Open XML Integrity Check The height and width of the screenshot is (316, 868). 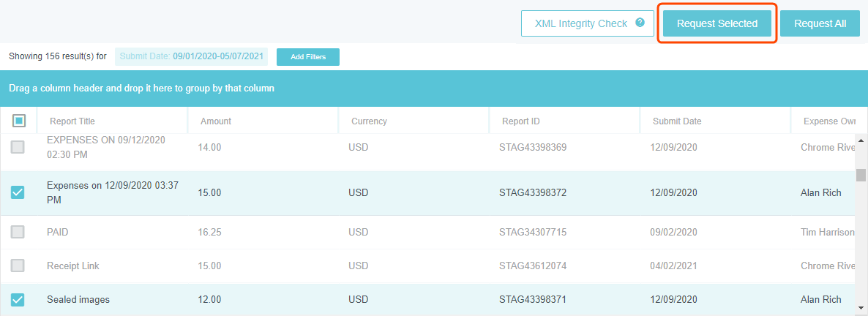[x=580, y=23]
